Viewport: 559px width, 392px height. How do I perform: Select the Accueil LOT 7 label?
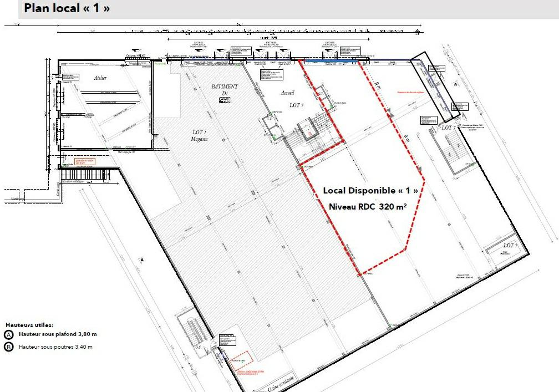(x=290, y=98)
